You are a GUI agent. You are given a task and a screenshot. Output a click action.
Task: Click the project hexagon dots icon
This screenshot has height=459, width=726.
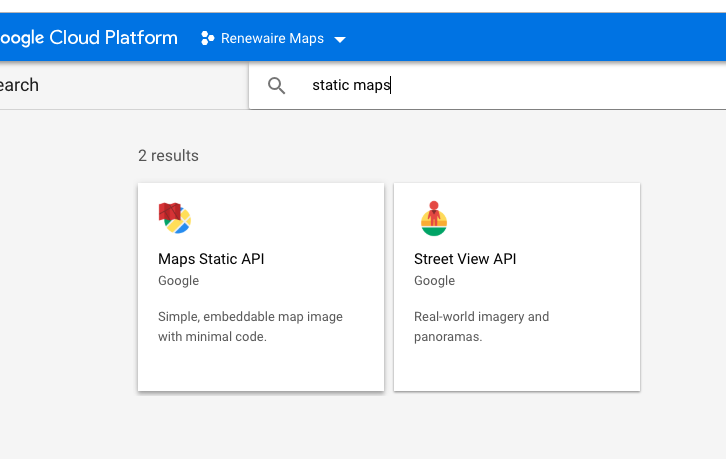[x=207, y=38]
